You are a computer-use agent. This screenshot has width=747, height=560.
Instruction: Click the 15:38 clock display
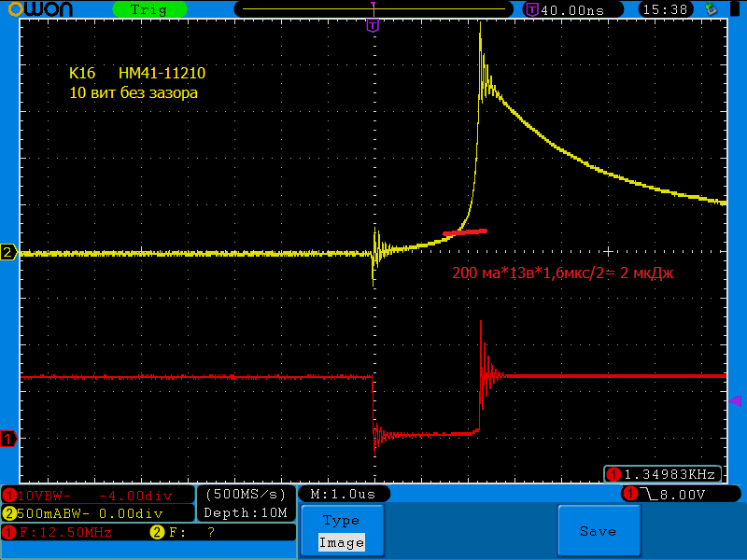pyautogui.click(x=665, y=9)
